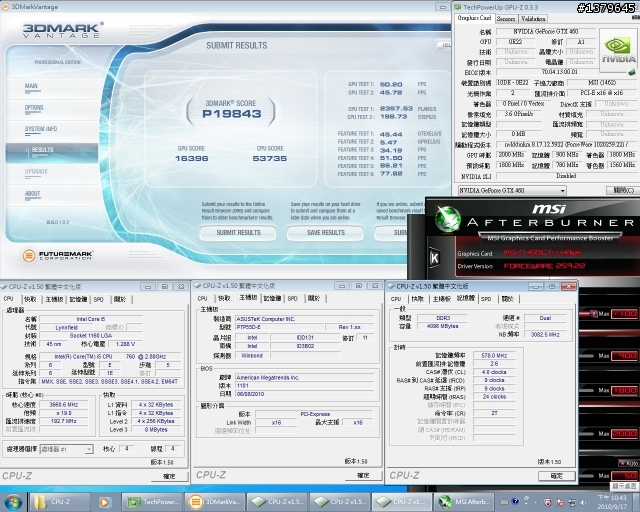This screenshot has height=512, width=640.
Task: Click Max beside the 900 value in Afterburner
Action: [604, 356]
